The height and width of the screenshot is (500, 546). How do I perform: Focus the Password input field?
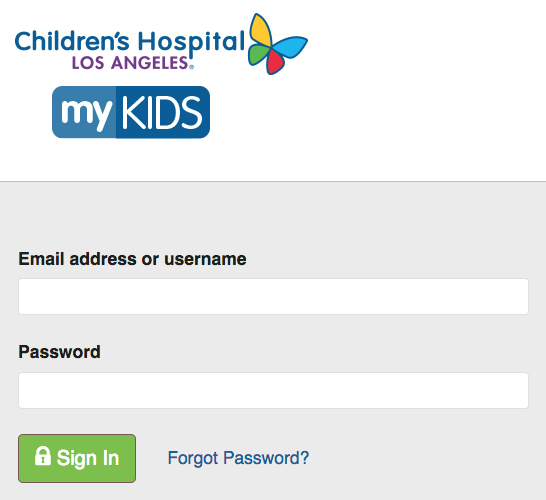pos(273,390)
